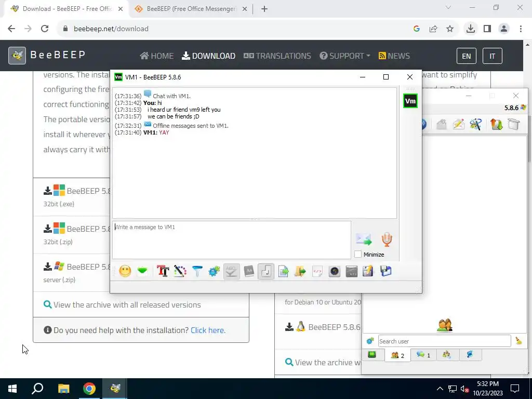Click the pencil message icon in main window
Viewport: 532px width, 399px height.
coord(458,124)
